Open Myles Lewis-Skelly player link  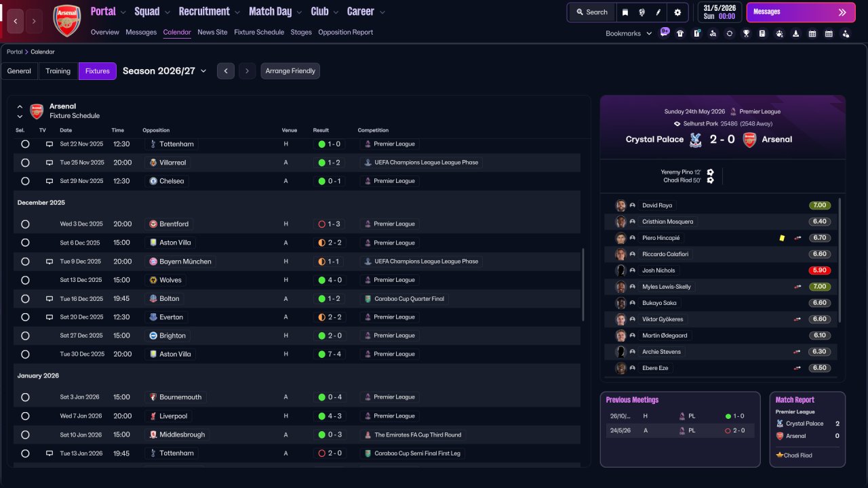click(667, 287)
